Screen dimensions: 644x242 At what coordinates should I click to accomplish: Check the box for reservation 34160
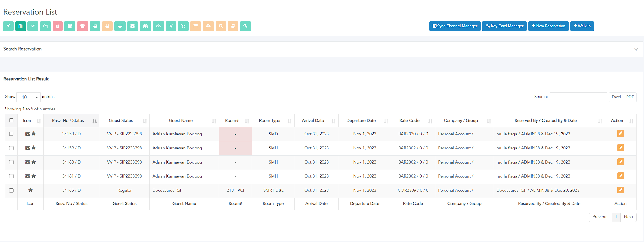coord(11,162)
